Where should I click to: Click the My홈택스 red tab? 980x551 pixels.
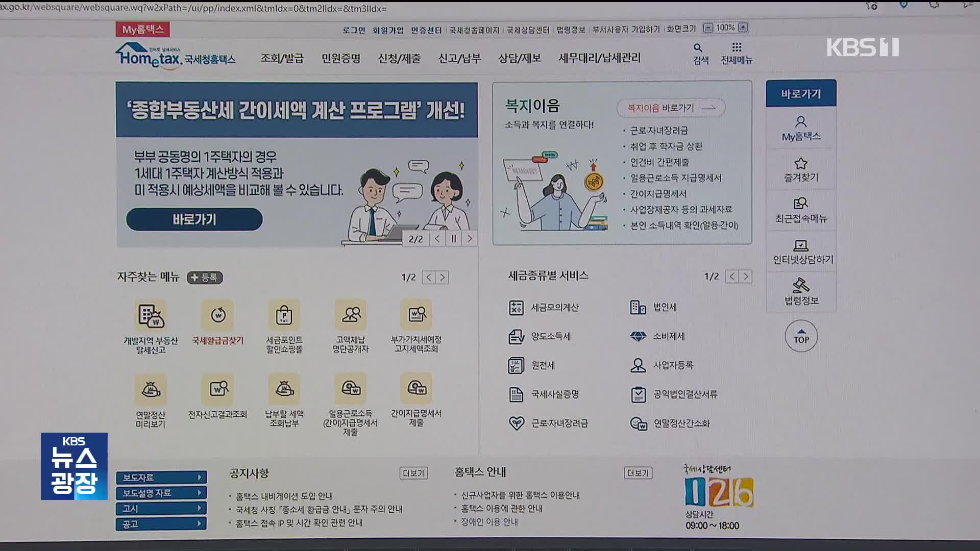pos(142,30)
